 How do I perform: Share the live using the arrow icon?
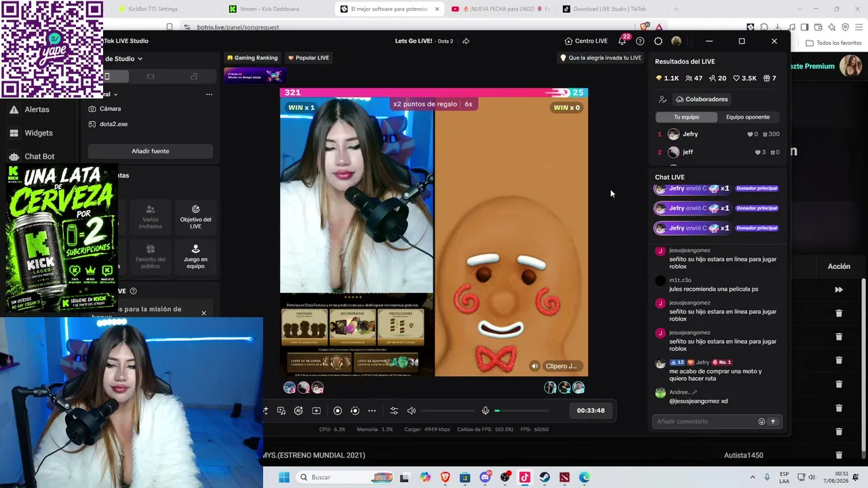click(x=466, y=41)
